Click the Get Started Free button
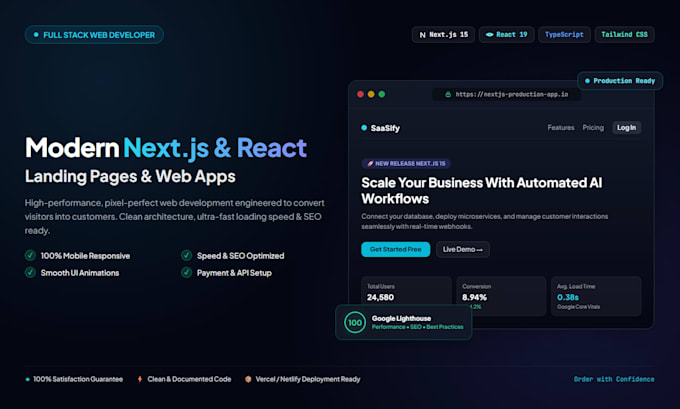The height and width of the screenshot is (409, 680). point(396,249)
